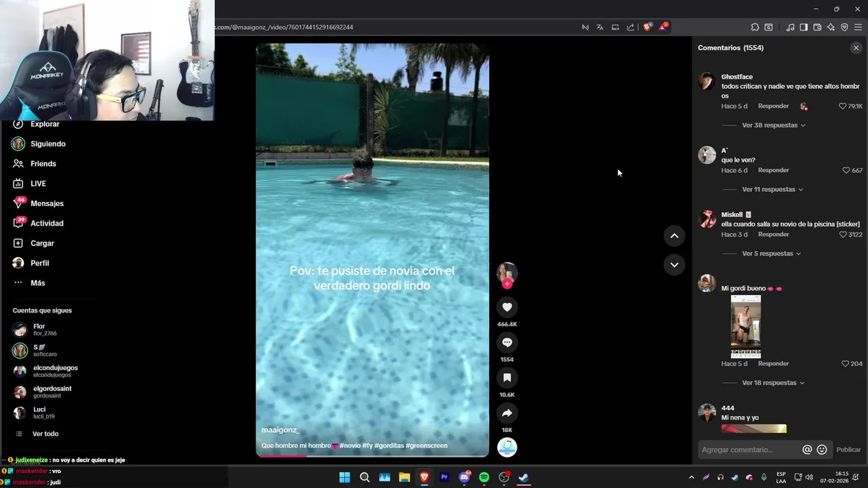Open the #gorditas hashtag
This screenshot has width=868, height=488.
click(x=389, y=446)
